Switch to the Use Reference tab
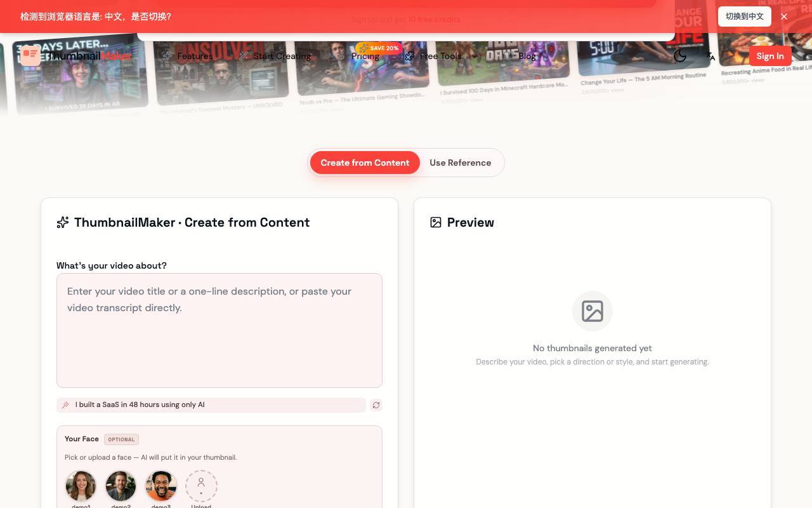812x508 pixels. 461,163
